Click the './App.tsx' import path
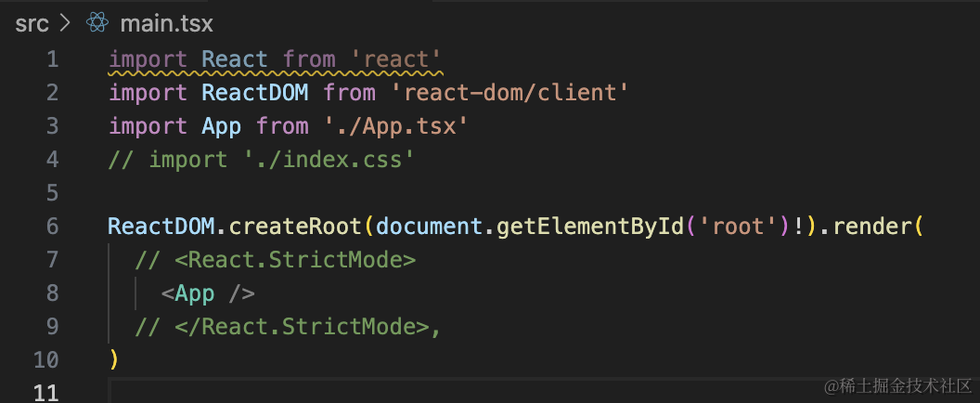Image resolution: width=980 pixels, height=403 pixels. (396, 126)
